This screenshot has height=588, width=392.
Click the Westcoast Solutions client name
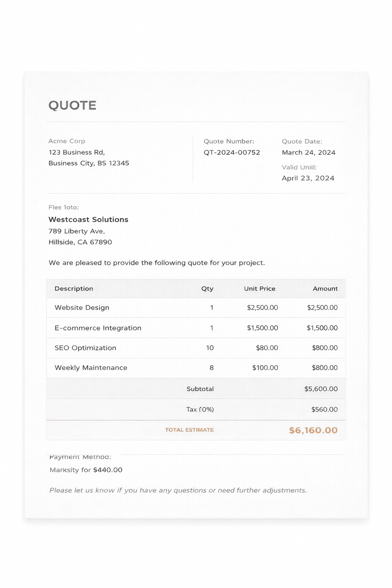point(88,219)
